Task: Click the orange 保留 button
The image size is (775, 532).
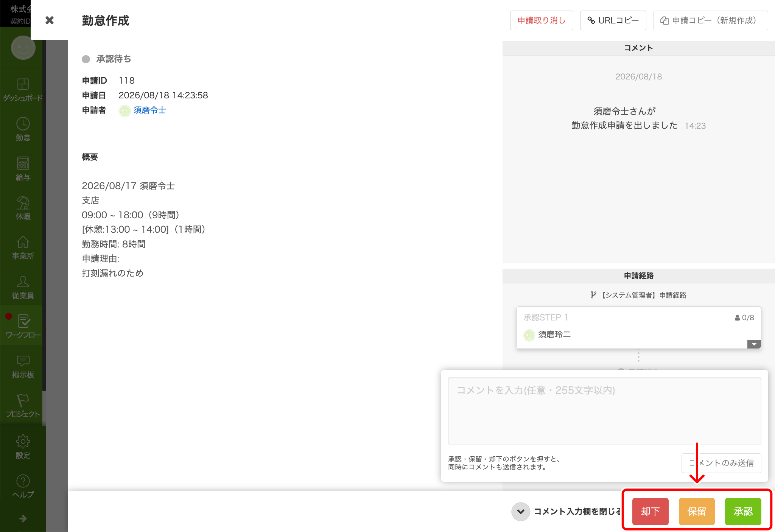Action: (x=697, y=512)
